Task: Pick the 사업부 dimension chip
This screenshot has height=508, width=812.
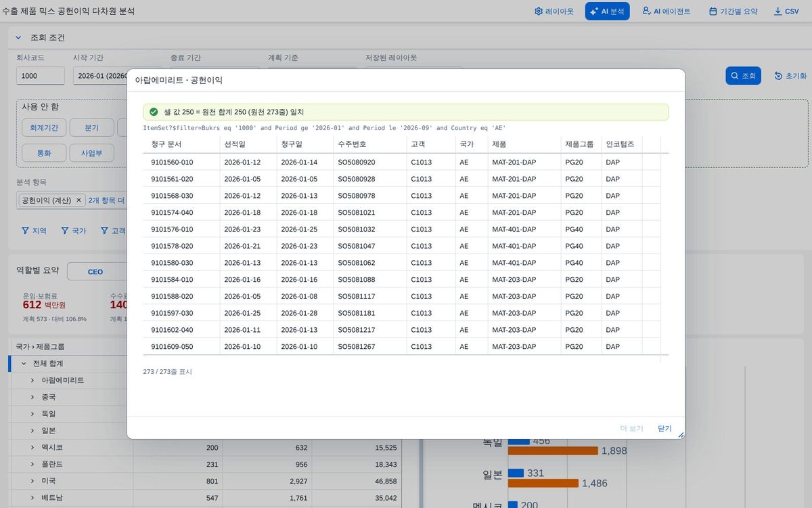Action: tap(91, 153)
